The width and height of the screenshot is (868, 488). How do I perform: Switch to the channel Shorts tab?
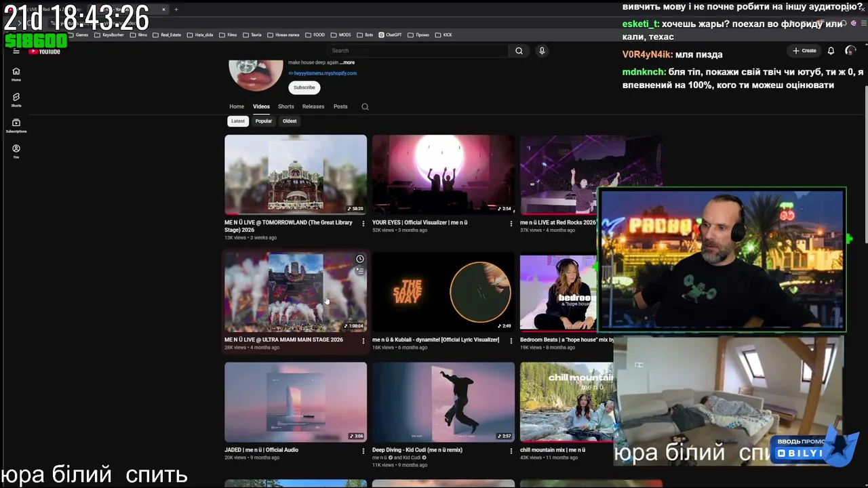(x=286, y=106)
